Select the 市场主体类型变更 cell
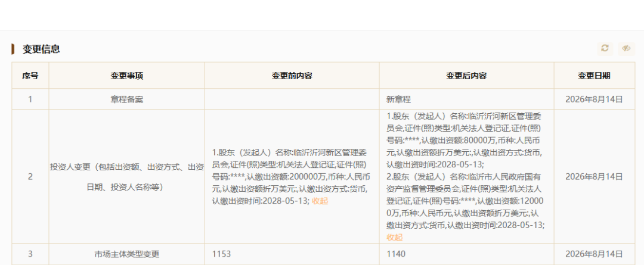Image resolution: width=644 pixels, height=265 pixels. click(127, 254)
